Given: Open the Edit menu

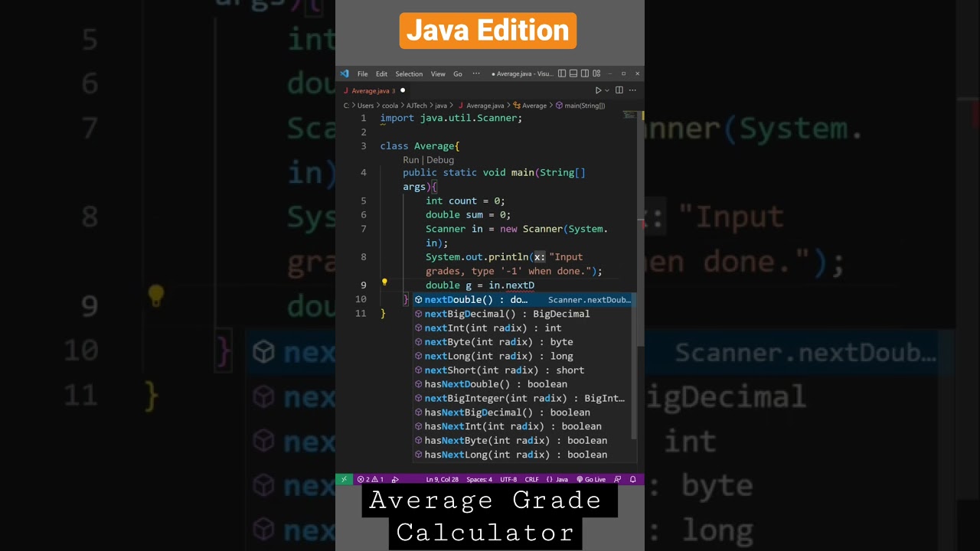Looking at the screenshot, I should point(381,74).
